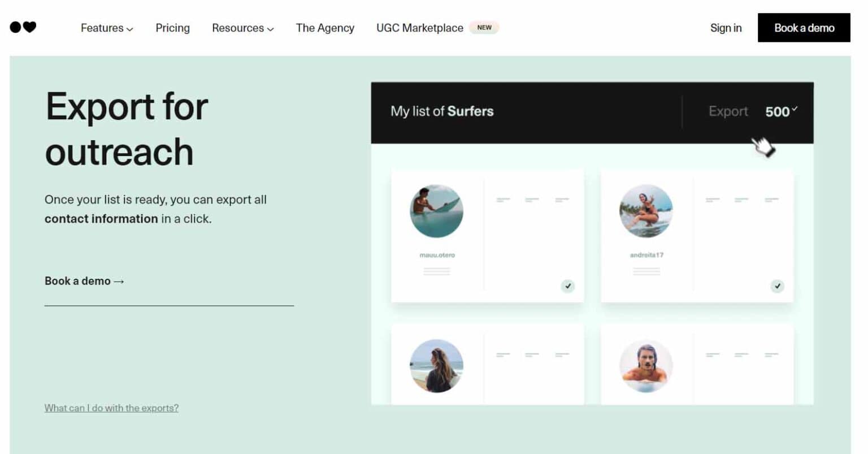Viewport: 868px width, 454px height.
Task: Expand the Resources dropdown menu
Action: pos(242,28)
